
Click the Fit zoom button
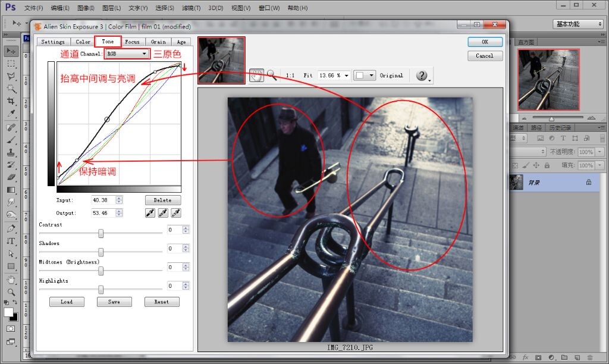[308, 76]
